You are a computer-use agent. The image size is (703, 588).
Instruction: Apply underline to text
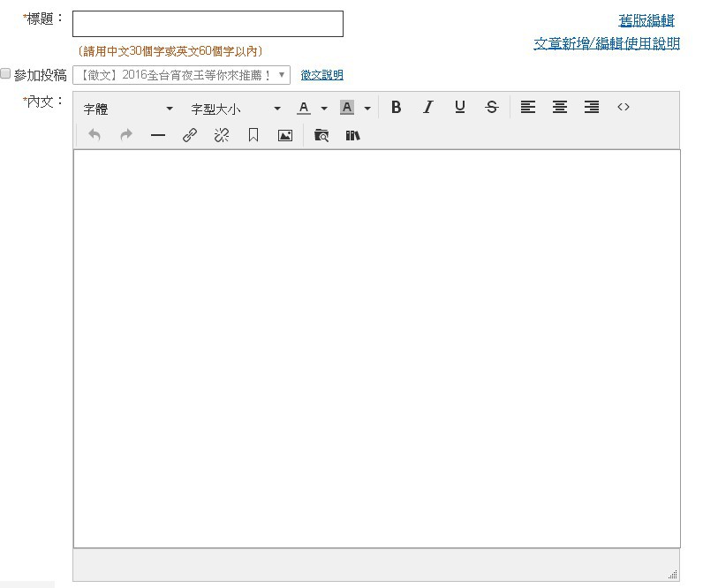coord(460,108)
